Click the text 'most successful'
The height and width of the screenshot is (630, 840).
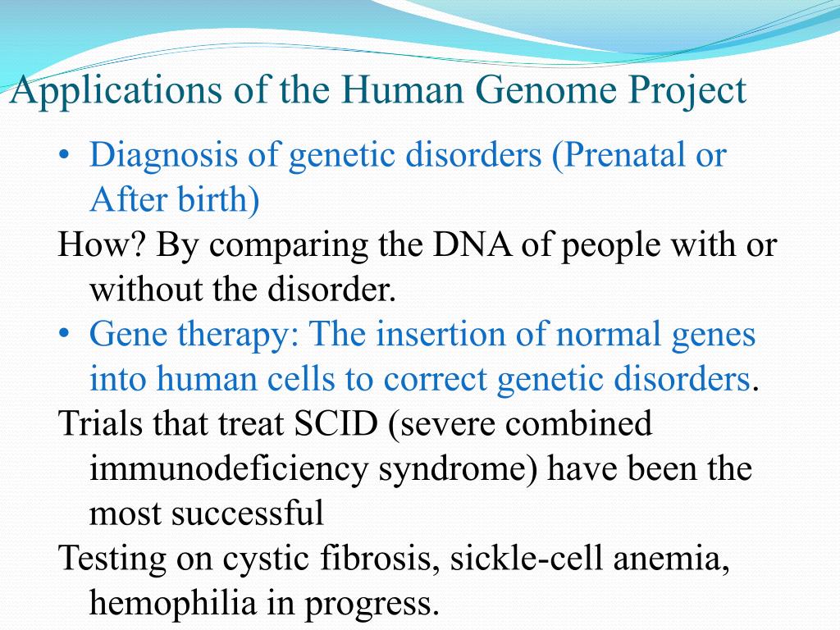(x=206, y=513)
